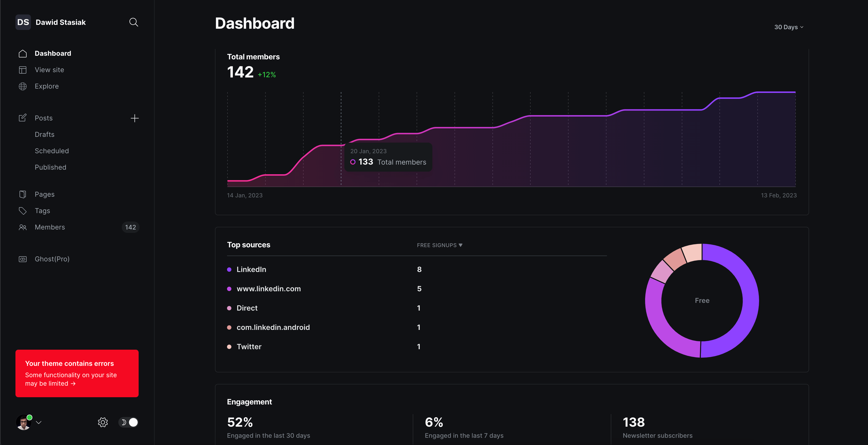The height and width of the screenshot is (445, 868).
Task: Open the 30 Days range dropdown
Action: click(789, 27)
